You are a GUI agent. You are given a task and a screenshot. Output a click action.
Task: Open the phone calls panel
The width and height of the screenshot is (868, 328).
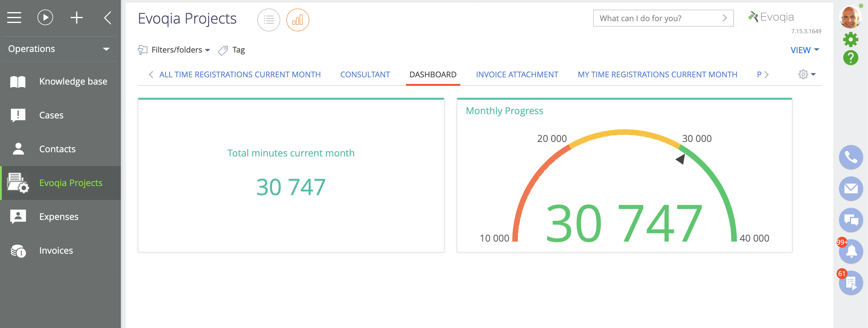pyautogui.click(x=850, y=157)
